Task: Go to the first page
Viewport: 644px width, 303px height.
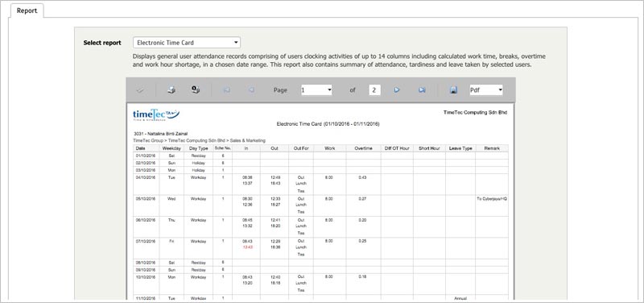Action: click(227, 90)
